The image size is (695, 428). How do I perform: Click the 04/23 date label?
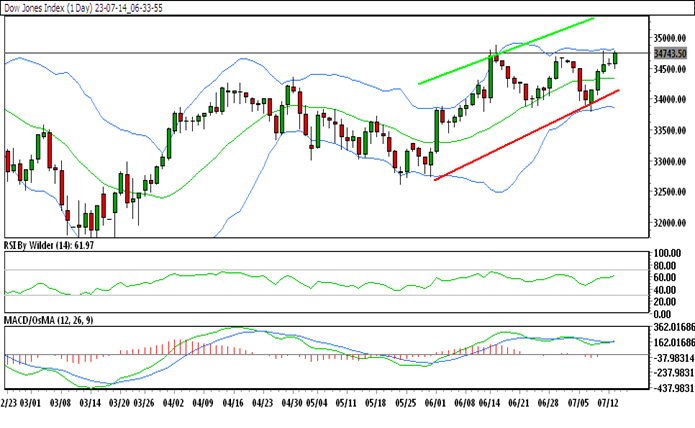coord(262,403)
